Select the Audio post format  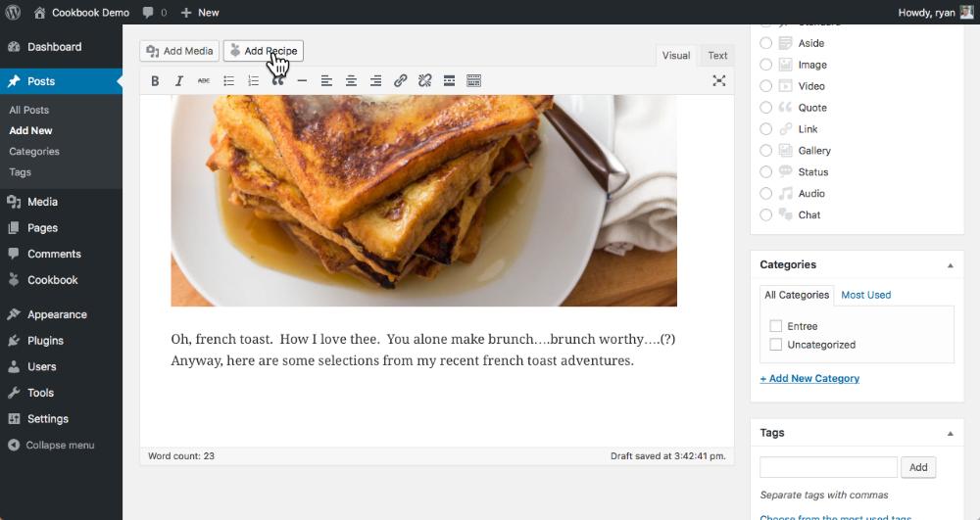point(765,194)
